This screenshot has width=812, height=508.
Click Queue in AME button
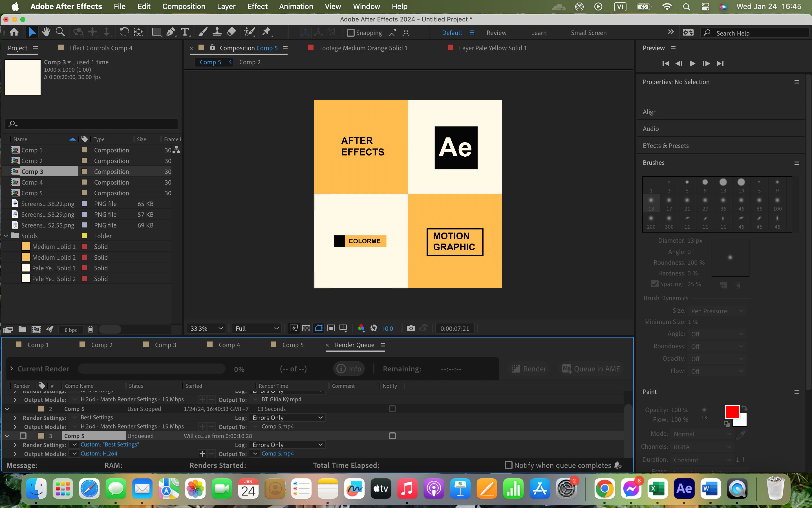click(x=591, y=369)
